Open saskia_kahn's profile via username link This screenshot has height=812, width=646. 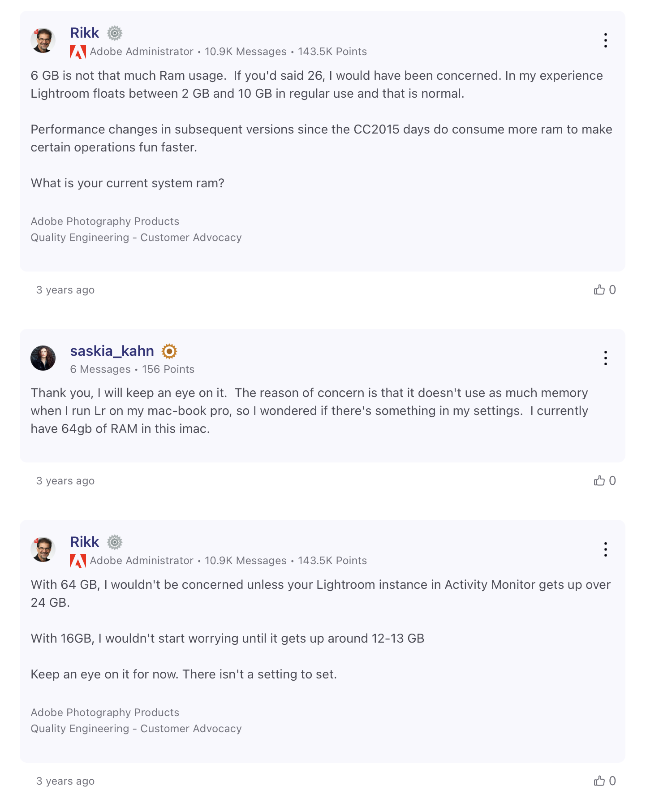(112, 351)
